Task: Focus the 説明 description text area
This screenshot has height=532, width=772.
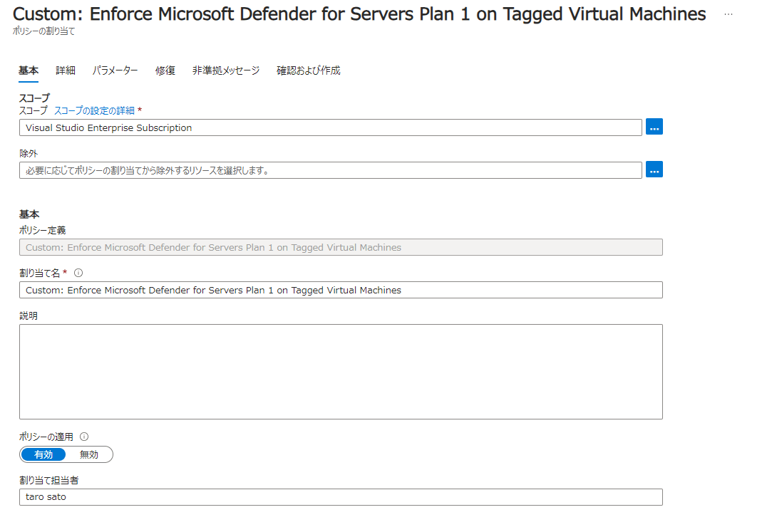Action: coord(341,372)
